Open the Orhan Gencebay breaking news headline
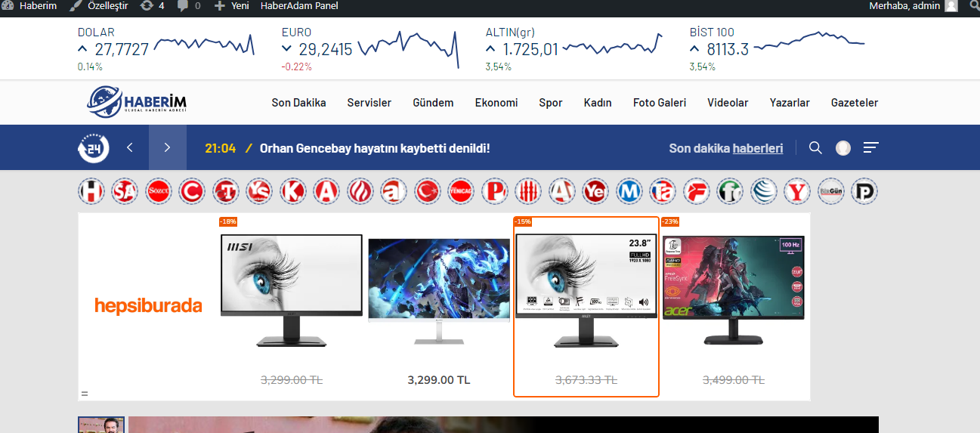The width and height of the screenshot is (980, 433). click(375, 148)
